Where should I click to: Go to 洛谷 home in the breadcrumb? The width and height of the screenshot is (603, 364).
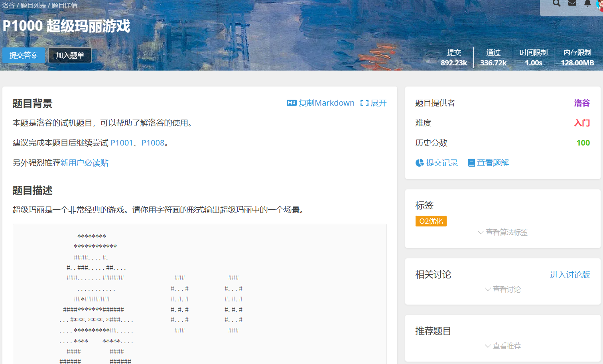tap(8, 6)
